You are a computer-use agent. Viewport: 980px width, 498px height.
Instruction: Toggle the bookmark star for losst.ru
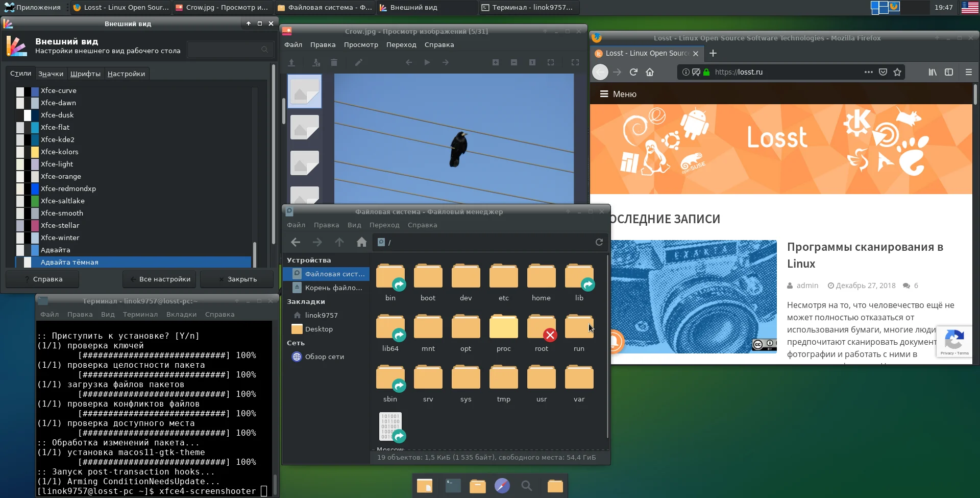pyautogui.click(x=897, y=72)
